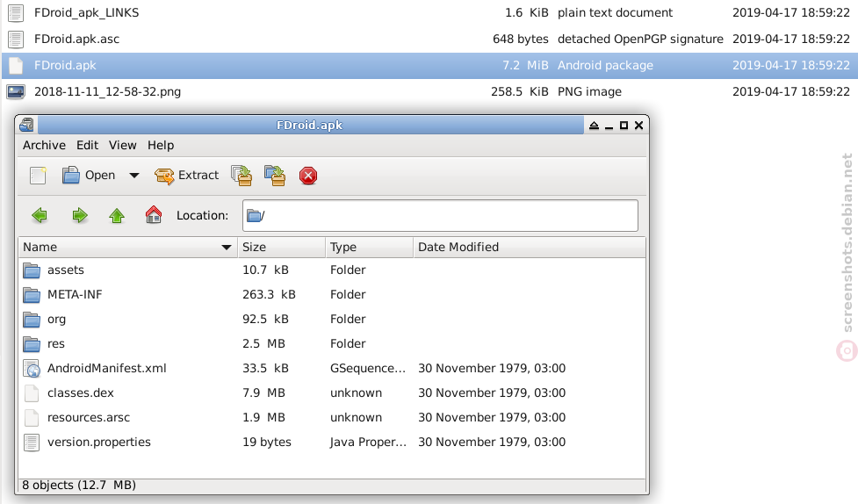Stop the current operation with the red icon

pyautogui.click(x=308, y=176)
